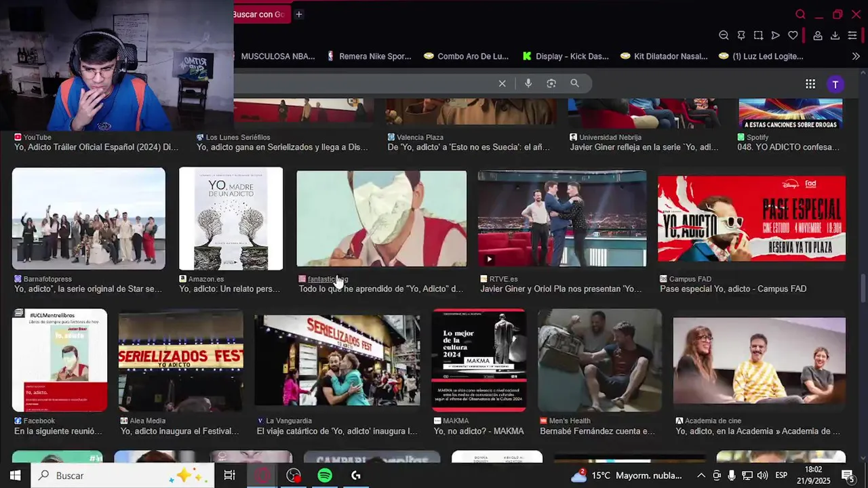The width and height of the screenshot is (868, 488).
Task: Open the red 'Pase Especial' poster image
Action: click(751, 218)
